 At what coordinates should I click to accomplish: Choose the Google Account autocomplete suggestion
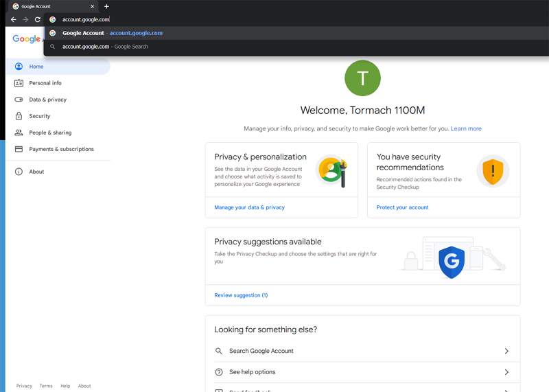coord(296,33)
